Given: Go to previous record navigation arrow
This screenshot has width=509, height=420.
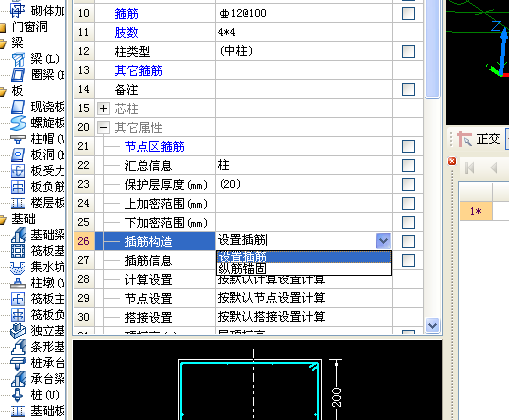Looking at the screenshot, I should point(495,168).
